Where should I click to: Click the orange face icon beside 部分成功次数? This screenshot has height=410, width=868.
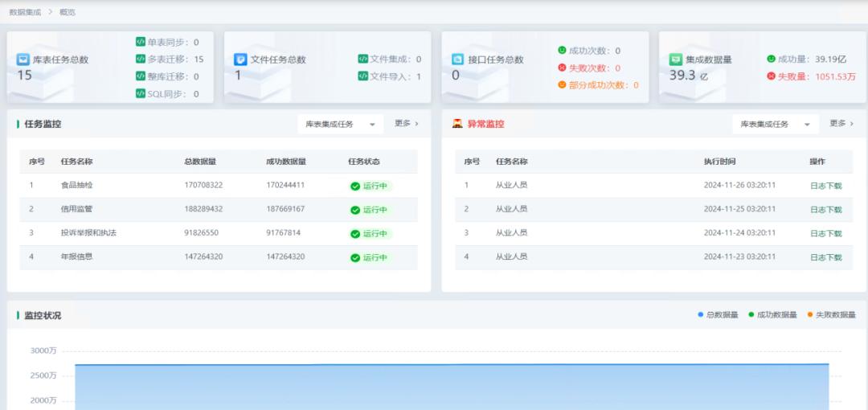click(562, 84)
